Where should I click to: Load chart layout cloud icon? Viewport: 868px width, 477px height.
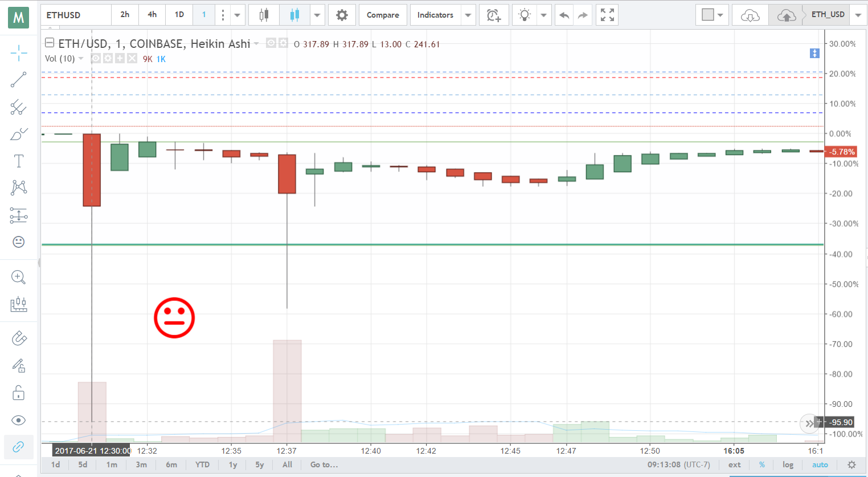[x=750, y=15]
